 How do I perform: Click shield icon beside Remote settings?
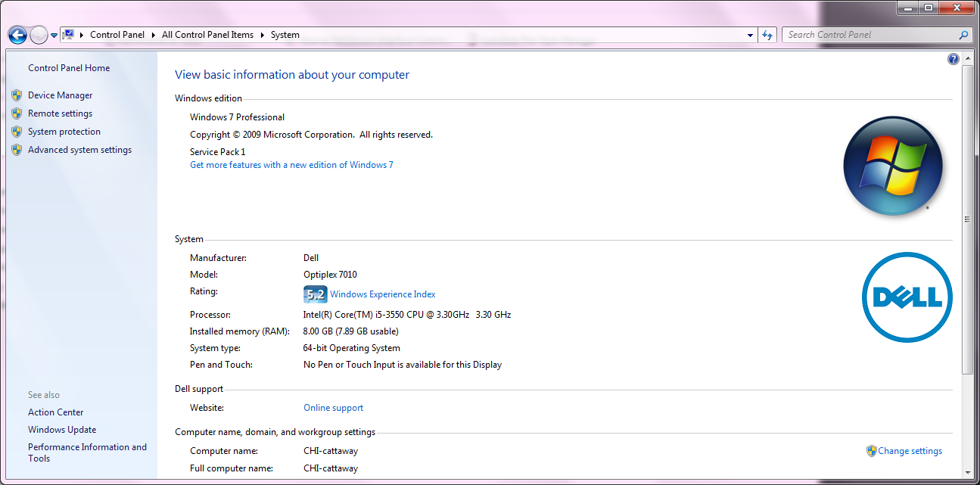point(17,113)
